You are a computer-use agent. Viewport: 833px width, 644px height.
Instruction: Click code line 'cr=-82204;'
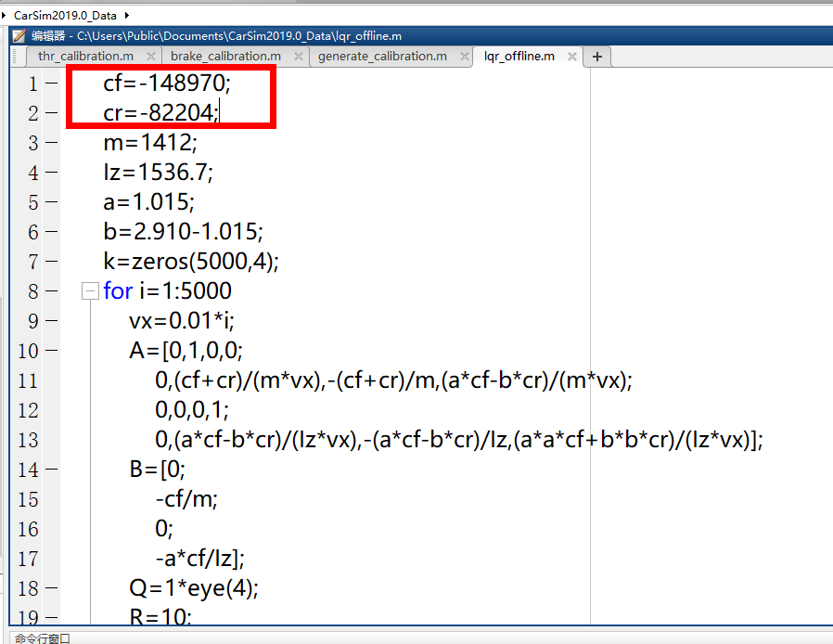coord(160,112)
